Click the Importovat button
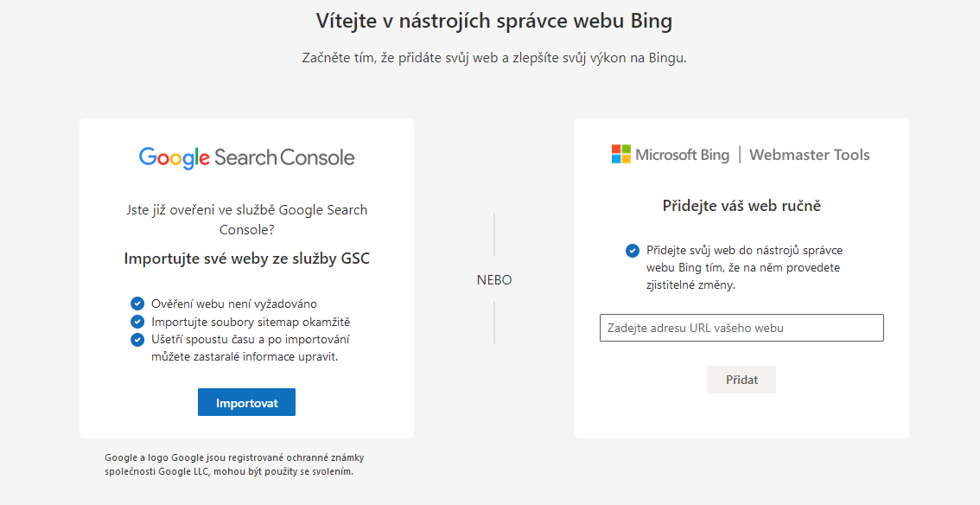The height and width of the screenshot is (505, 980). point(246,403)
